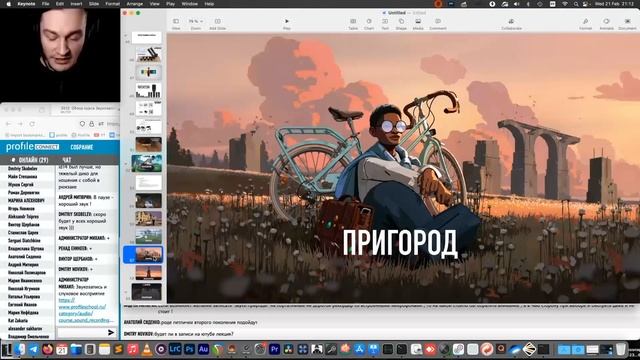Viewport: 640px width, 360px height.
Task: Open the Keynote app menu
Action: coord(26,4)
